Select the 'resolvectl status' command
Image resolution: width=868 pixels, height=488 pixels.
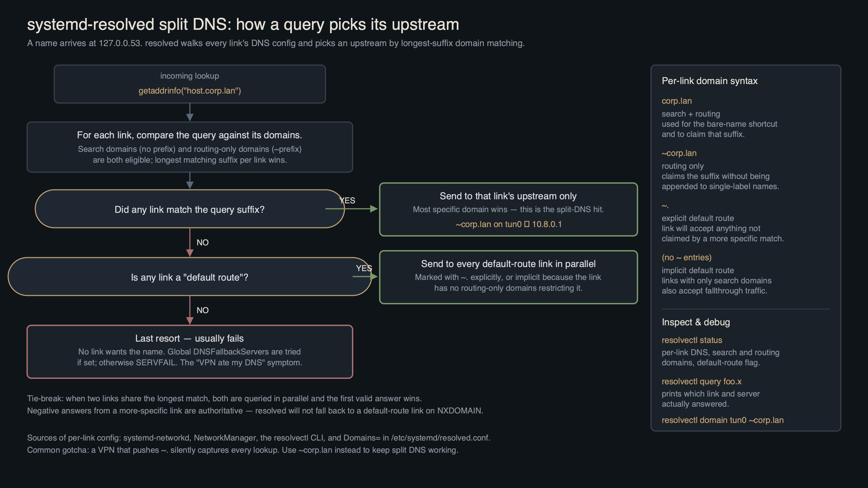[x=692, y=340]
